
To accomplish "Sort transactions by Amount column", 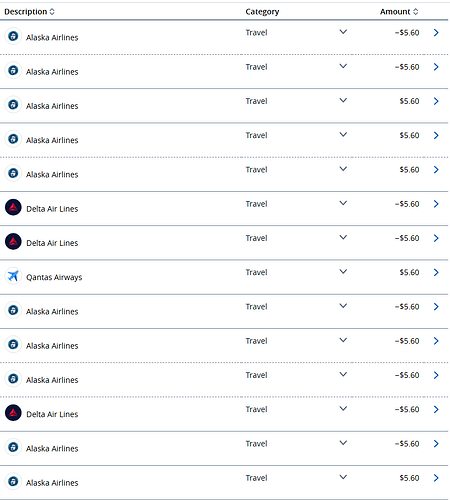I will [x=415, y=12].
